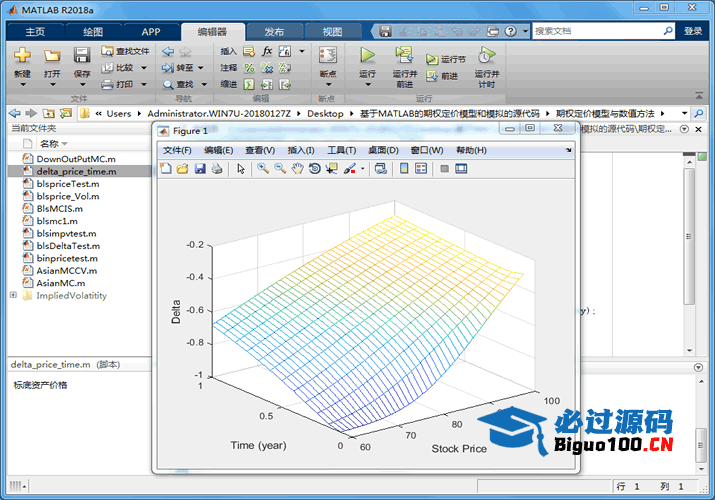The width and height of the screenshot is (715, 500).
Task: Switch to the 主页 (Home) tab
Action: coord(35,31)
